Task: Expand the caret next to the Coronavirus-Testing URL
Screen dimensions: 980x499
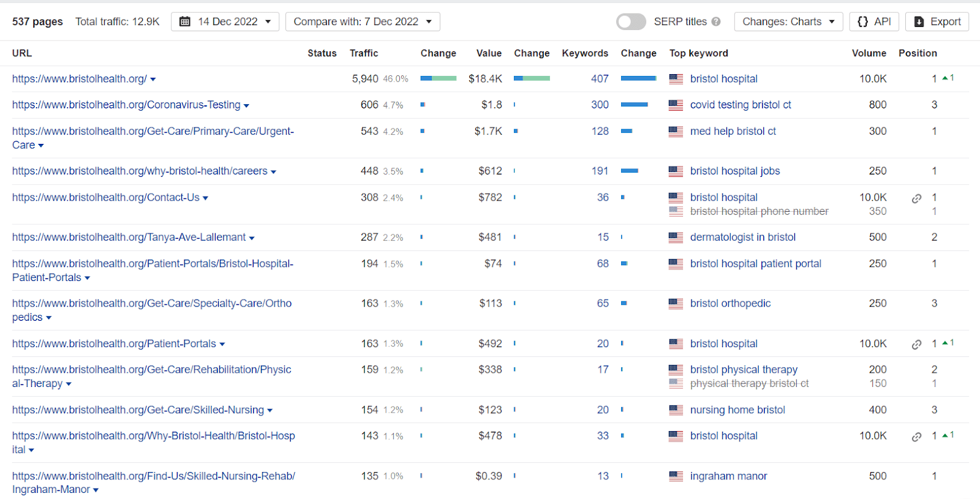Action: 246,106
